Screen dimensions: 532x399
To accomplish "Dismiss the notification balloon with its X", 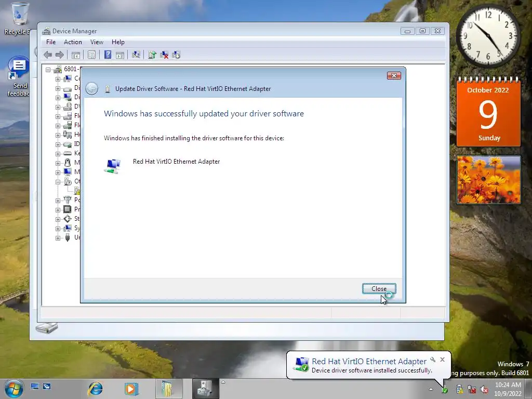I will pyautogui.click(x=443, y=360).
